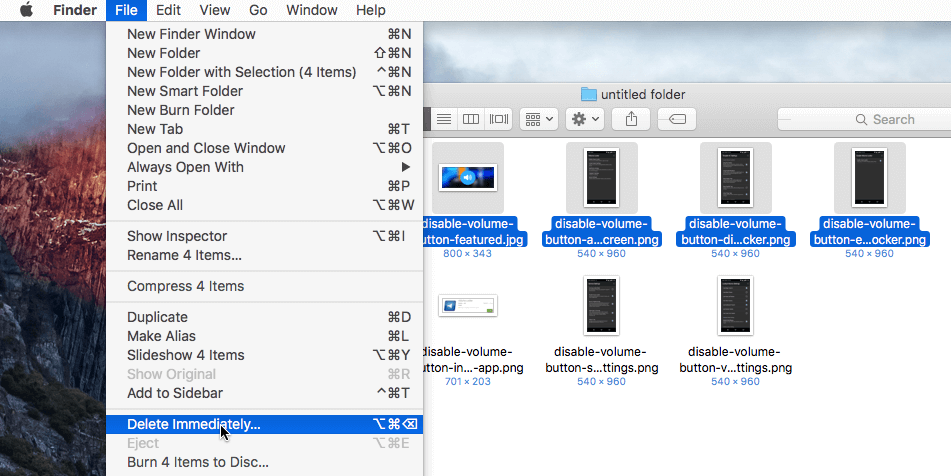The image size is (951, 476).
Task: Choose New Burn Folder
Action: click(x=264, y=110)
